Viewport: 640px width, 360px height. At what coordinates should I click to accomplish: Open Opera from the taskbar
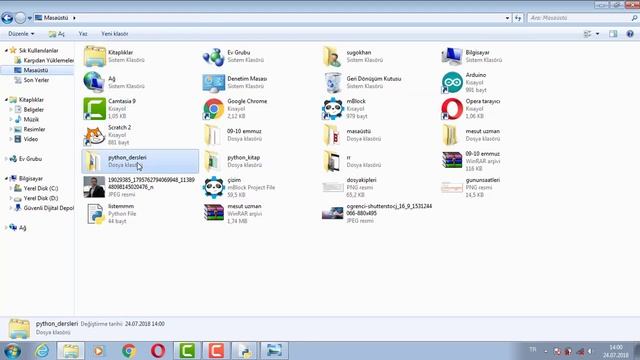[x=158, y=351]
